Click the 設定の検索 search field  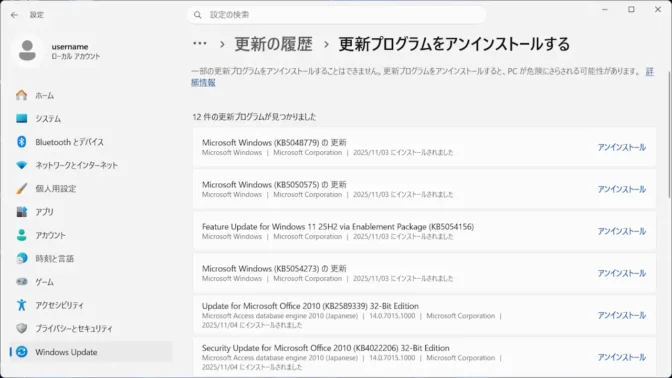click(x=336, y=15)
